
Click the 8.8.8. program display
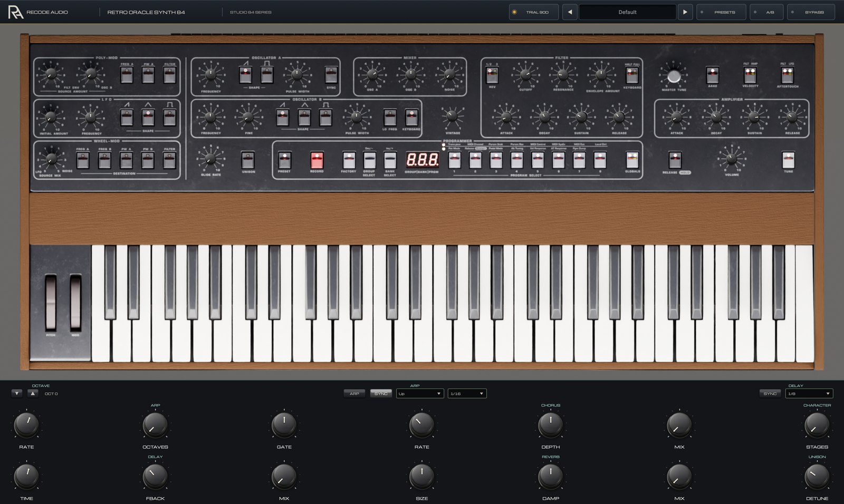[x=422, y=160]
